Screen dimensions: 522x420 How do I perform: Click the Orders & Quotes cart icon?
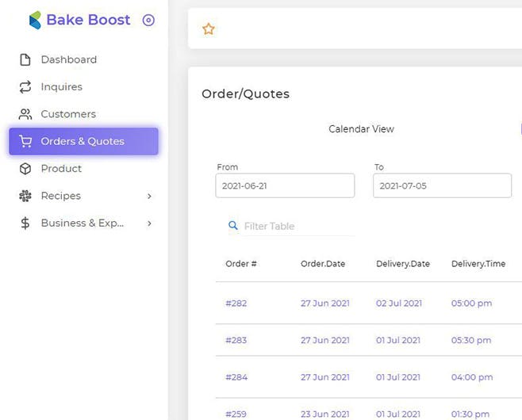(x=25, y=141)
